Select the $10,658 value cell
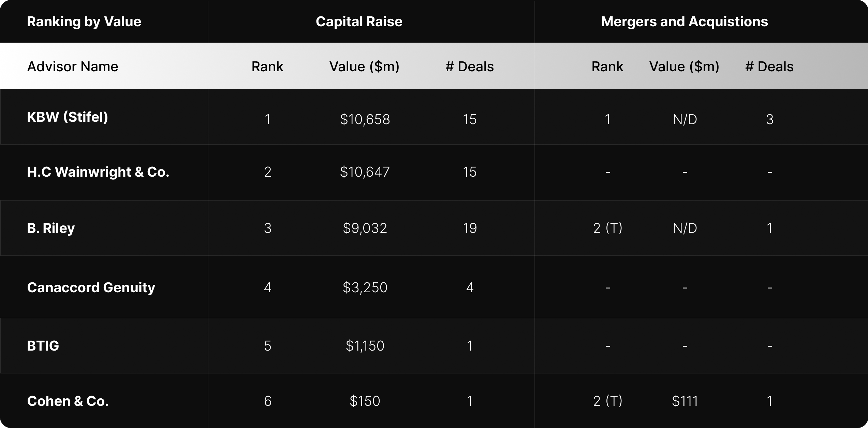868x428 pixels. [x=365, y=119]
